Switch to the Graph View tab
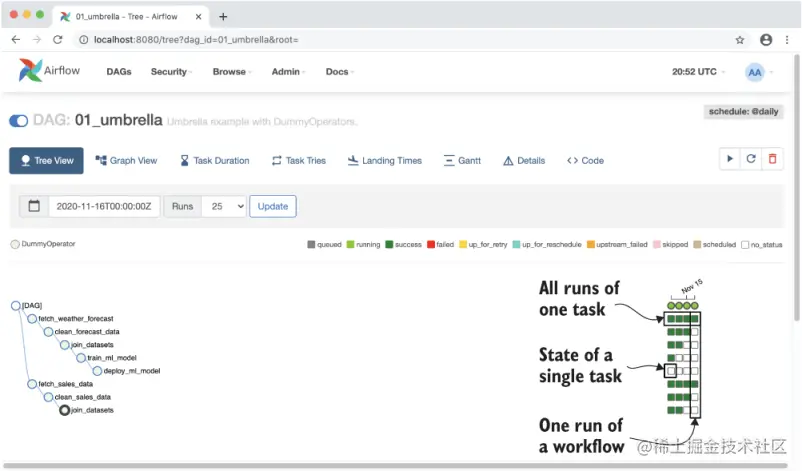802x471 pixels. 126,161
